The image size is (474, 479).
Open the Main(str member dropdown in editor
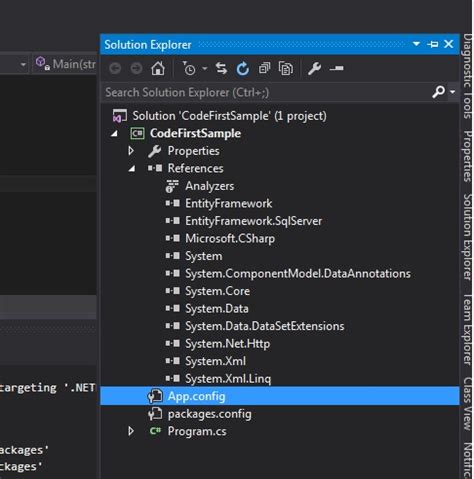point(65,64)
